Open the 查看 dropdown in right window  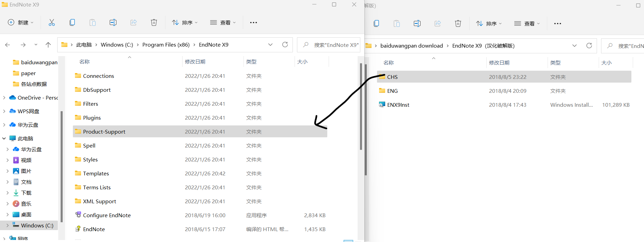pos(527,23)
